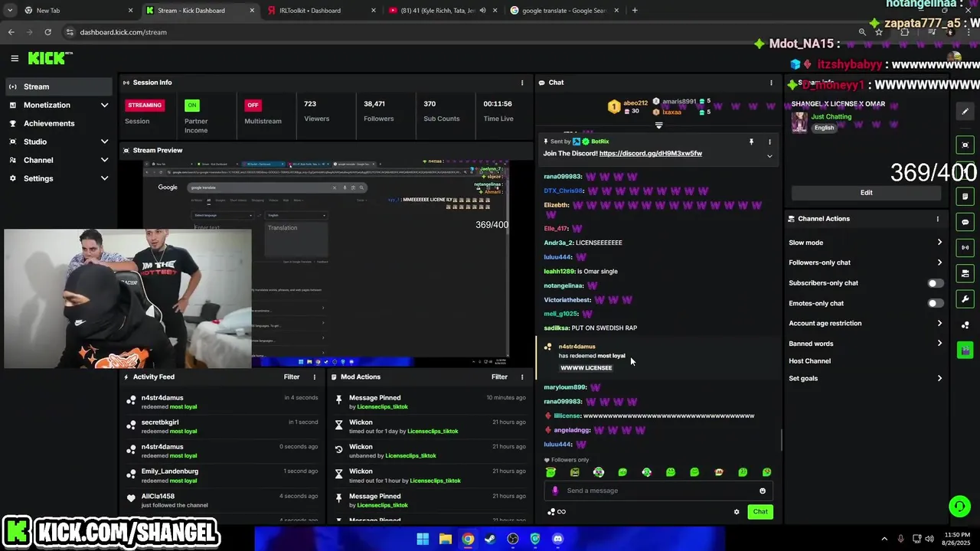Open the notes page icon in right sidebar
Image resolution: width=980 pixels, height=551 pixels.
point(965,197)
